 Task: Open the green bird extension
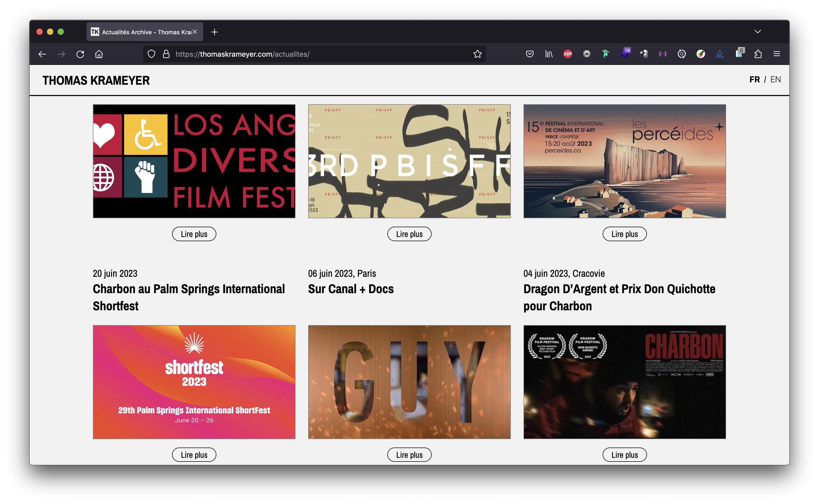[x=606, y=54]
